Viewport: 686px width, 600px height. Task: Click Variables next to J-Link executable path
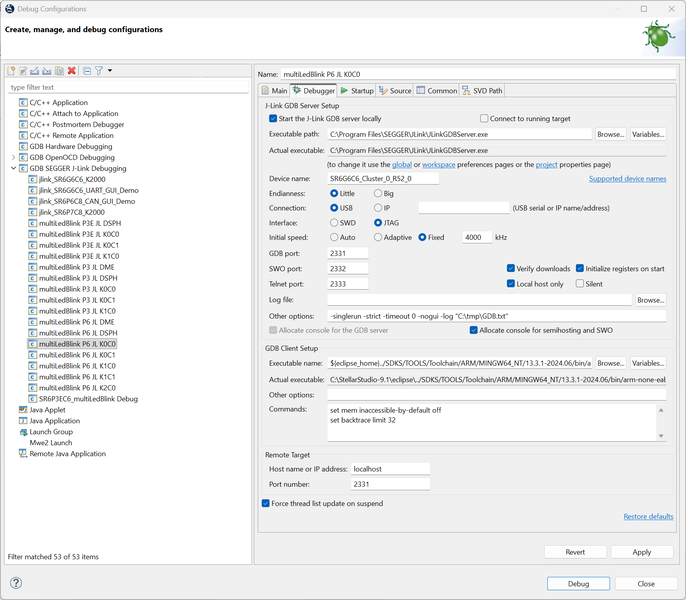coord(648,134)
